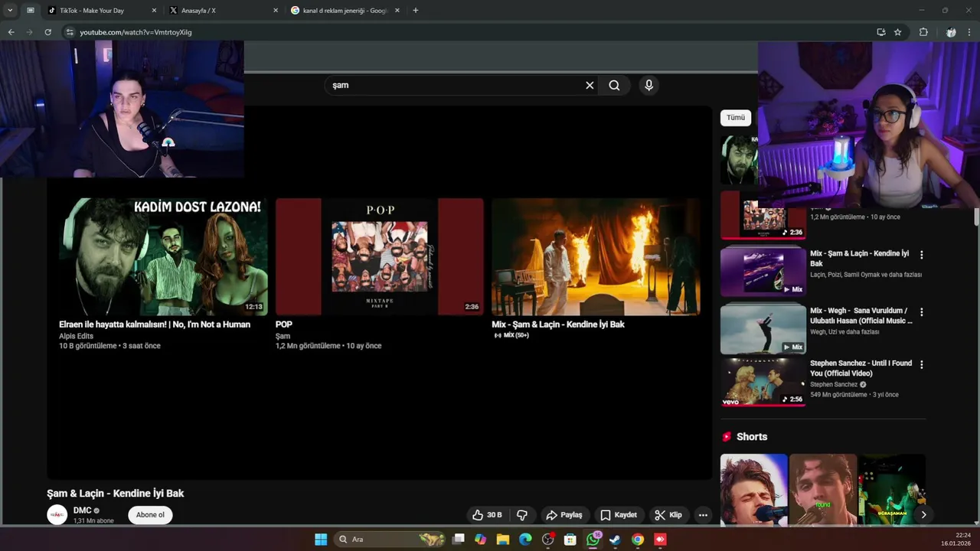Start voice search with the microphone icon

click(648, 85)
